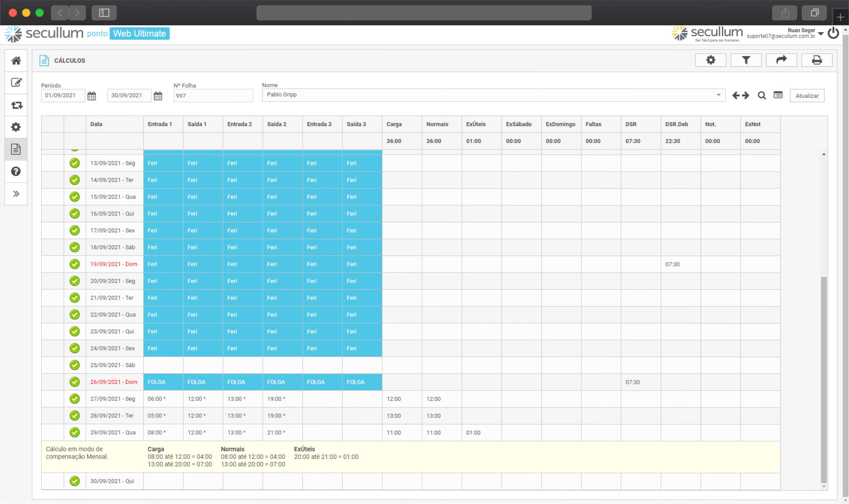Go to previous employee with left arrow
The width and height of the screenshot is (849, 504).
pos(736,95)
